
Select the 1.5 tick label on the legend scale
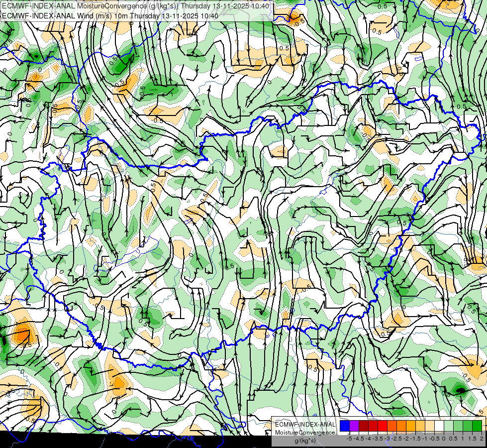pyautogui.click(x=472, y=439)
